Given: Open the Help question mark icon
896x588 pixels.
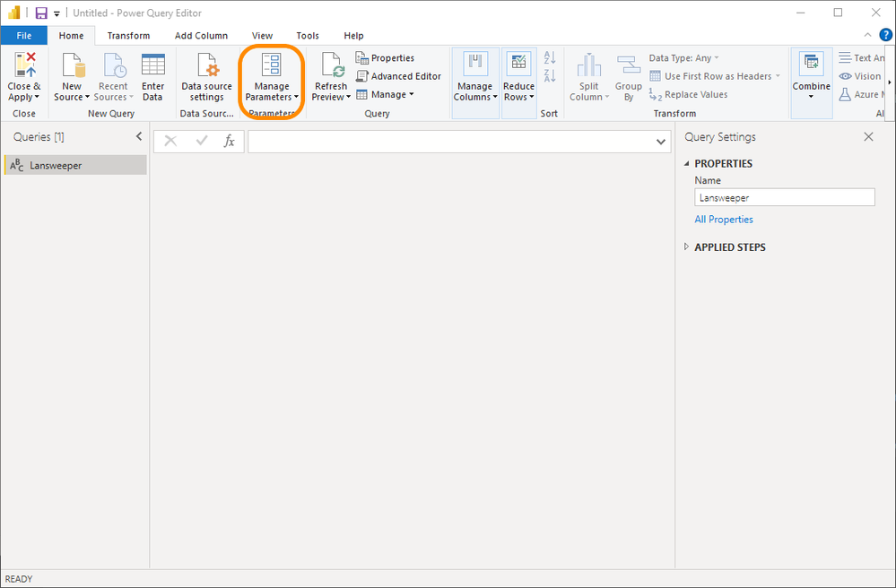Looking at the screenshot, I should (x=885, y=35).
